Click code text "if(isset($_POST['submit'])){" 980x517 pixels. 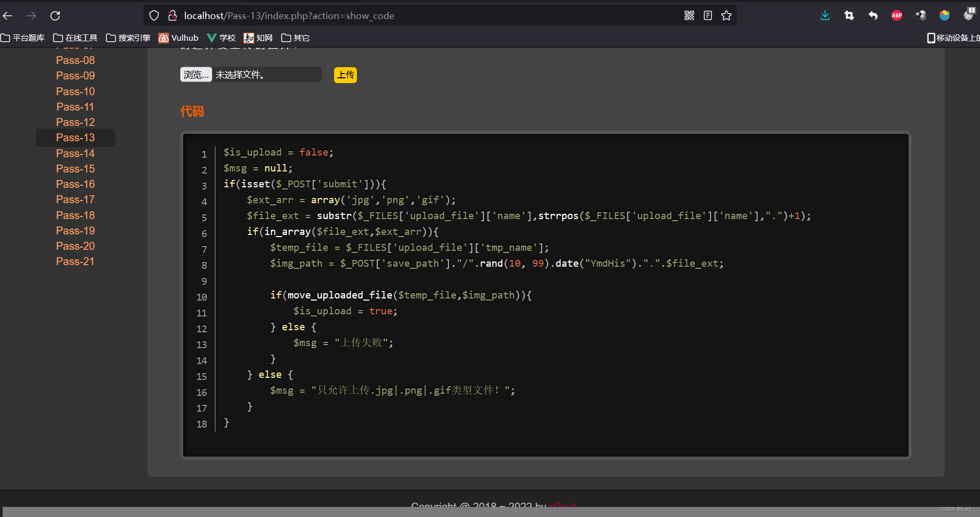pyautogui.click(x=305, y=184)
